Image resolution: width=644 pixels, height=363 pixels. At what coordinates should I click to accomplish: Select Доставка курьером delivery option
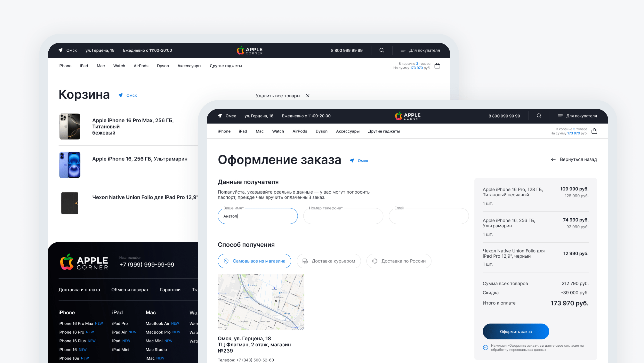click(x=328, y=261)
